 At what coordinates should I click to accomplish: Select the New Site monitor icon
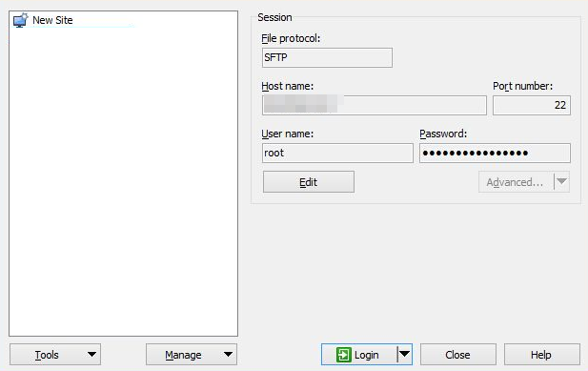pyautogui.click(x=21, y=20)
